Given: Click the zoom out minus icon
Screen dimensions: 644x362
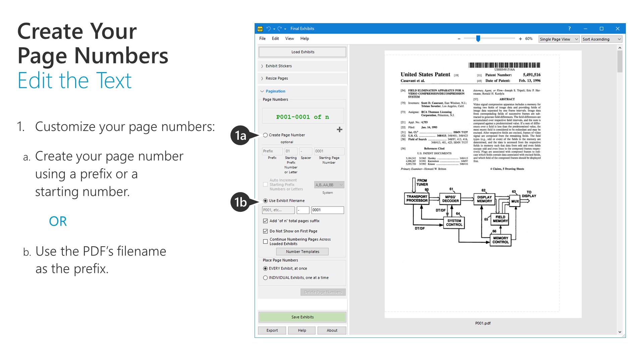Looking at the screenshot, I should coord(459,39).
